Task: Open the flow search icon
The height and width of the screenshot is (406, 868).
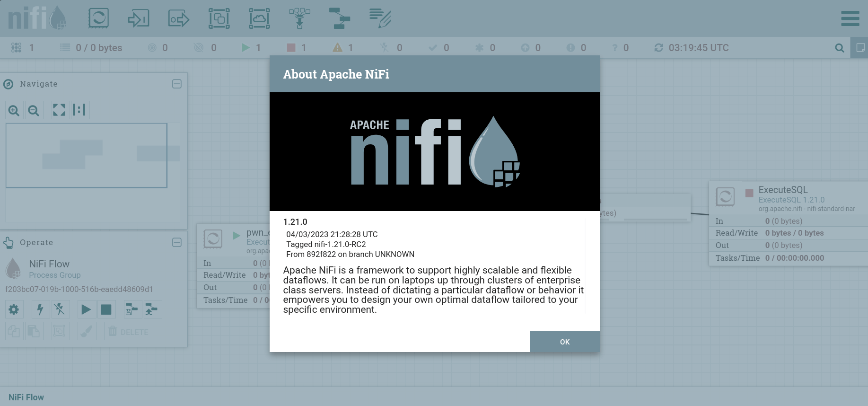Action: click(840, 48)
